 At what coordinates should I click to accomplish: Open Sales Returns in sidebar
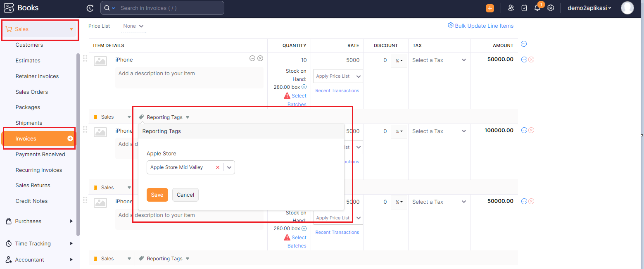(x=33, y=186)
